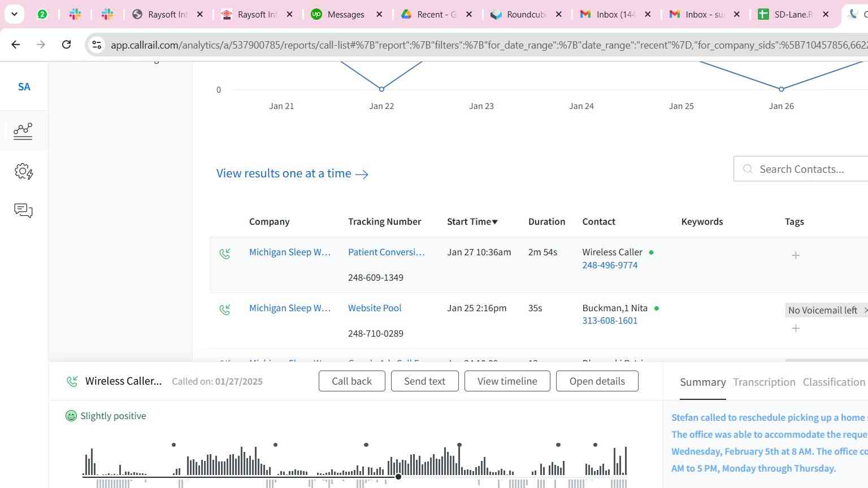Click the Company column header
Image resolution: width=868 pixels, height=488 pixels.
coord(269,221)
